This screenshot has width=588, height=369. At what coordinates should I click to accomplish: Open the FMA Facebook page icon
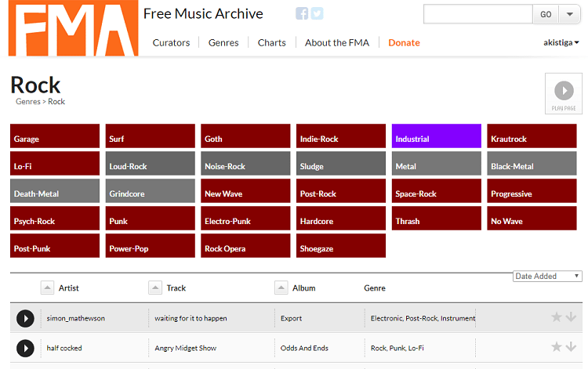(x=302, y=13)
